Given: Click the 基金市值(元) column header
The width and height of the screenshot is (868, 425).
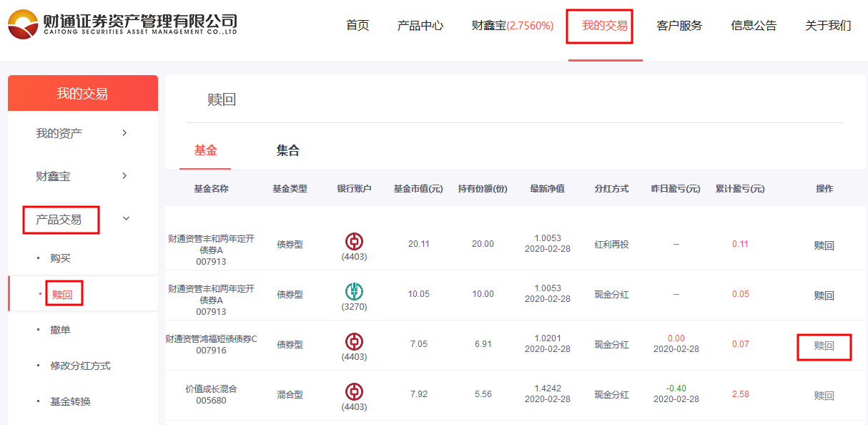Looking at the screenshot, I should point(418,189).
